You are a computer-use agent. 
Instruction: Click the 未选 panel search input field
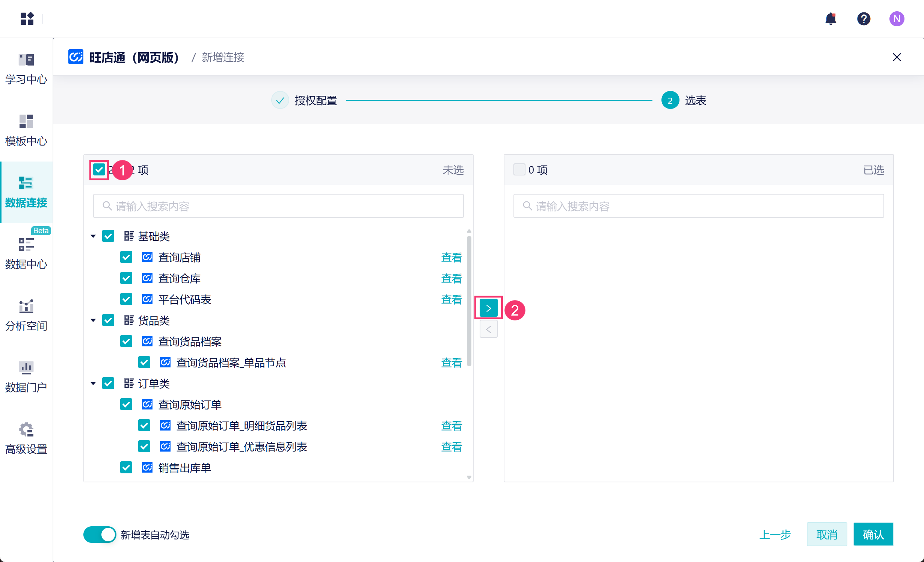tap(278, 206)
